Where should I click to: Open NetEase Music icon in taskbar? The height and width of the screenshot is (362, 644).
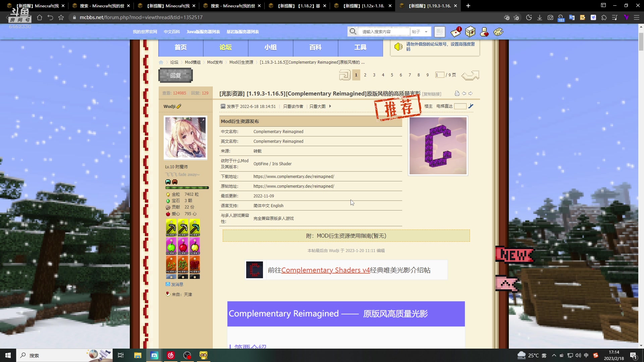171,355
